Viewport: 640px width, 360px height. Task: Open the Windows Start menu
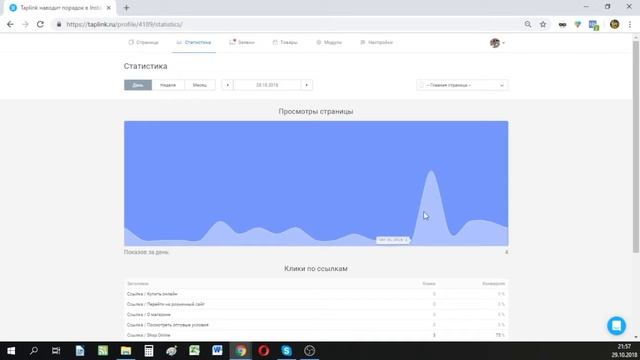pyautogui.click(x=11, y=351)
